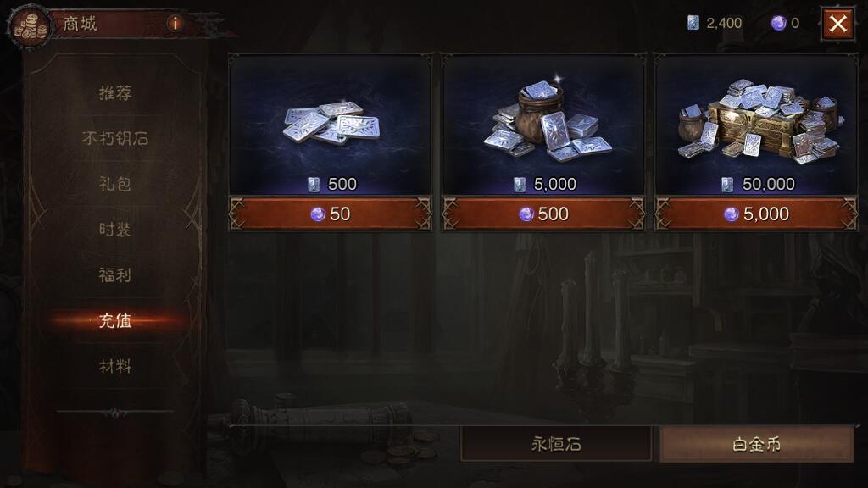Switch to the 白金币 tab
The image size is (868, 488).
(757, 444)
